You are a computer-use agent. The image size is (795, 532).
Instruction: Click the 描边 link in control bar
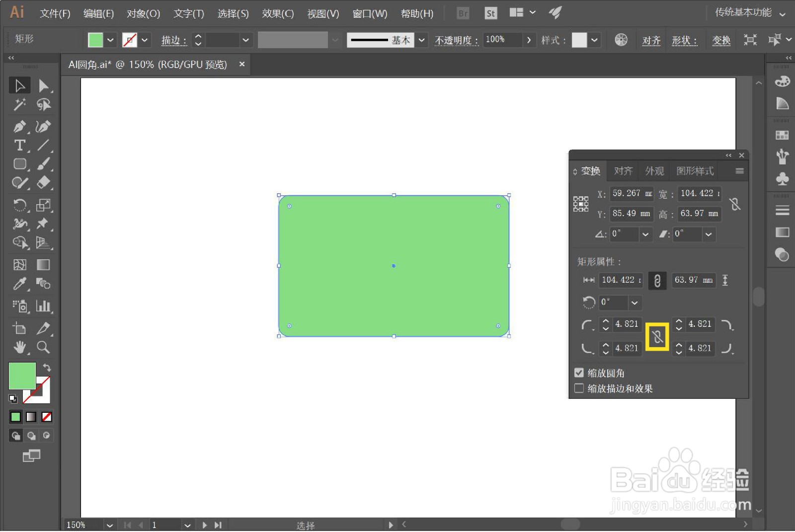tap(173, 40)
